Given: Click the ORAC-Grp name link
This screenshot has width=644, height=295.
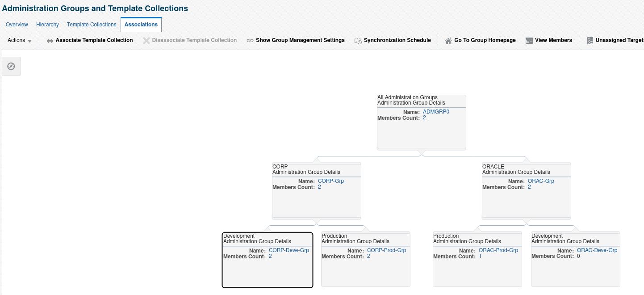Looking at the screenshot, I should pyautogui.click(x=541, y=181).
